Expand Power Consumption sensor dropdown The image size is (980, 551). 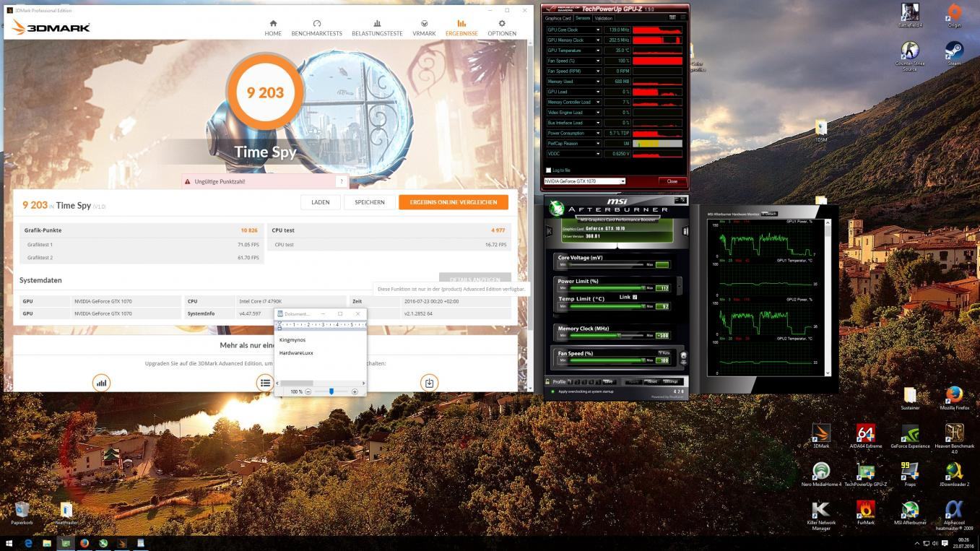click(597, 133)
